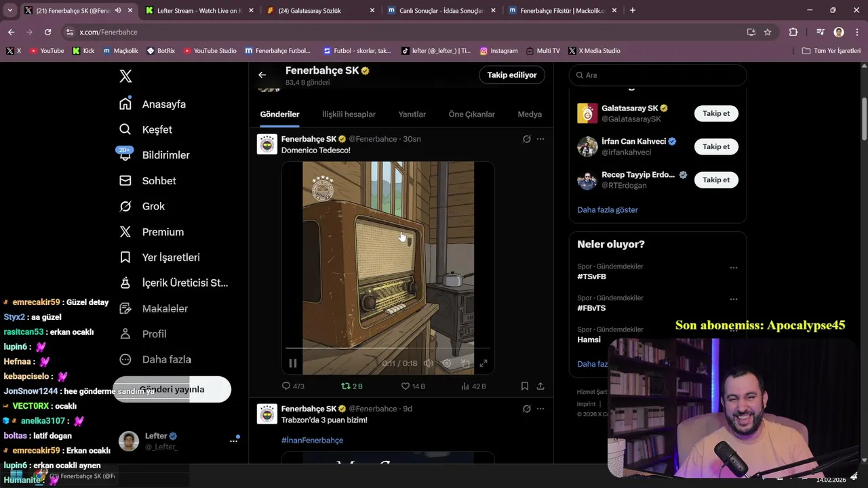Bookmark the Domenico Tedesco tweet
Viewport: 868px width, 488px height.
click(525, 386)
